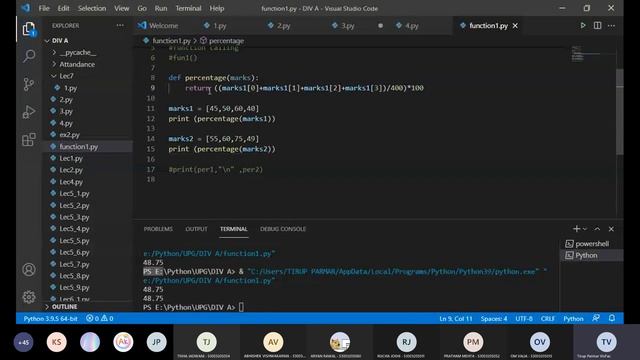Open the View menu
This screenshot has height=360, width=640.
(x=121, y=8)
